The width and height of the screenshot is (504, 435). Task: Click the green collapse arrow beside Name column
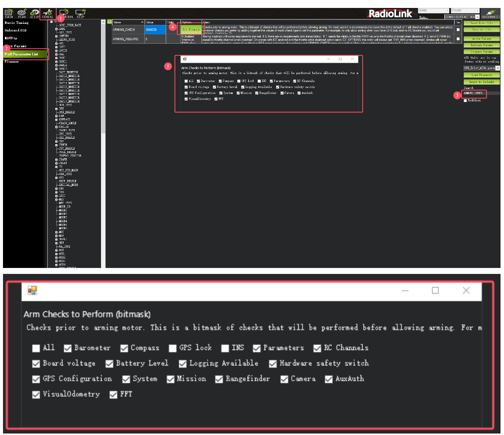tap(109, 22)
